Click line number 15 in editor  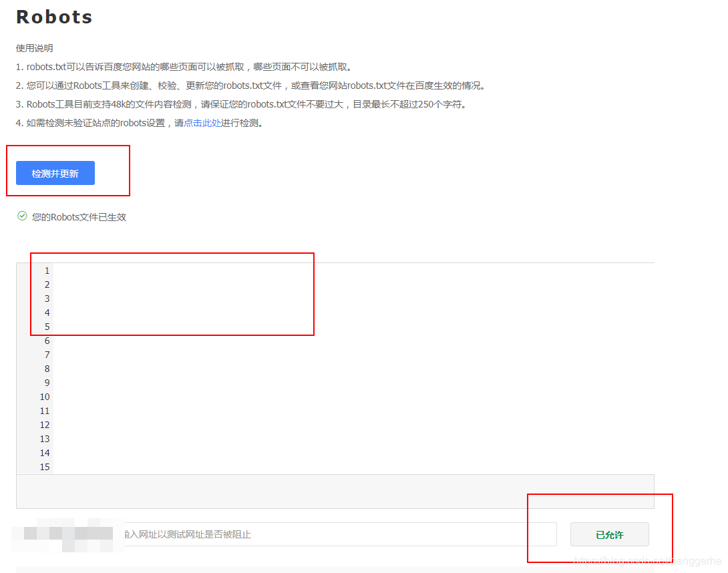[45, 467]
